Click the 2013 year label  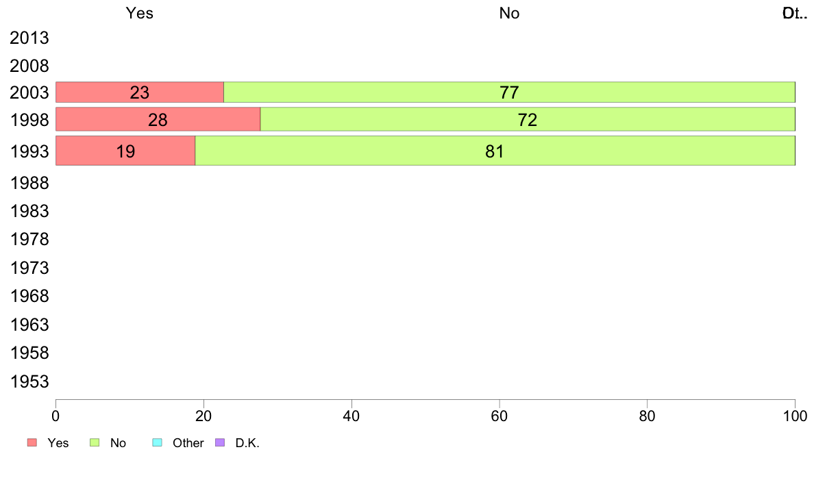[29, 38]
